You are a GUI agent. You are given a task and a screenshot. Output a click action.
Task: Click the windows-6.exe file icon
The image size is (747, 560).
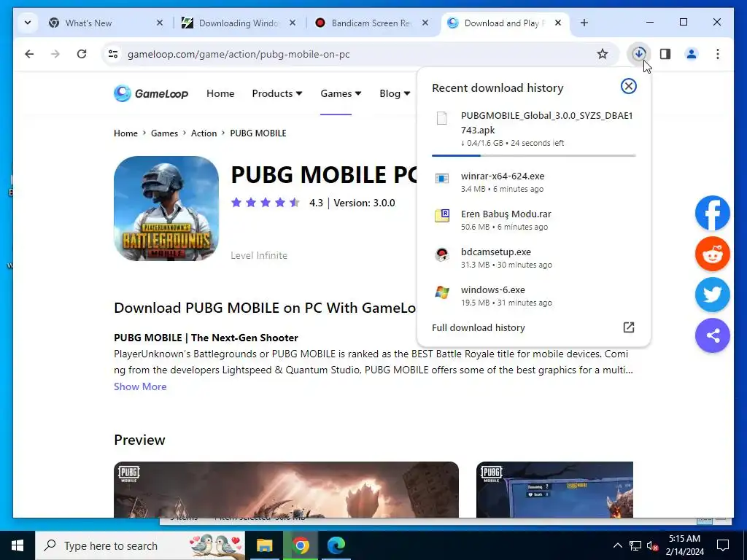click(x=442, y=292)
